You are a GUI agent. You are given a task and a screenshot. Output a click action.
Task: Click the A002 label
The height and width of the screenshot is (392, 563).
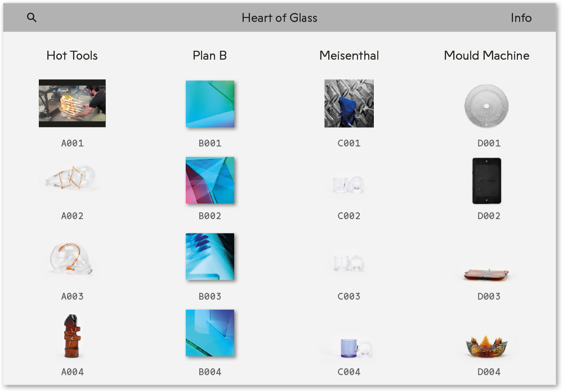coord(72,216)
